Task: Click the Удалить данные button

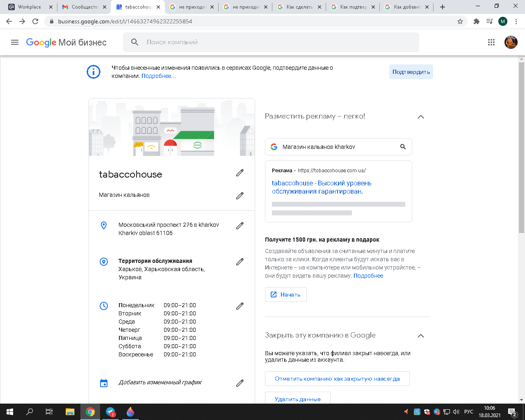Action: tap(298, 399)
